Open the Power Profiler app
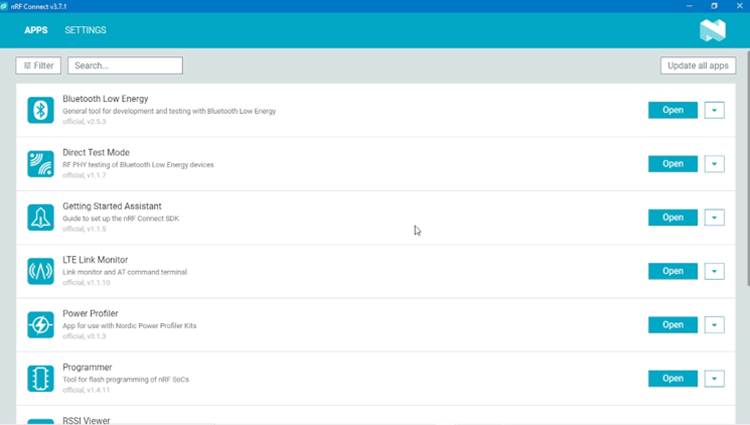The image size is (750, 425). tap(673, 325)
